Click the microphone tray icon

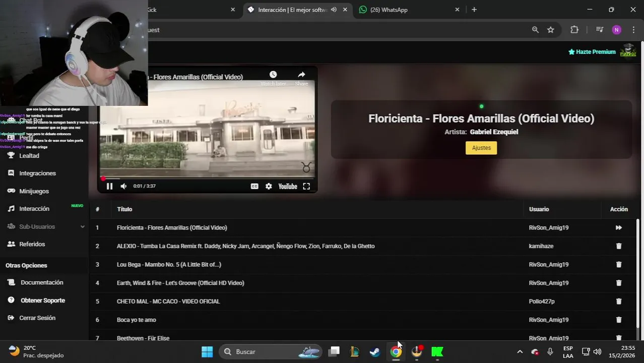[x=550, y=352]
